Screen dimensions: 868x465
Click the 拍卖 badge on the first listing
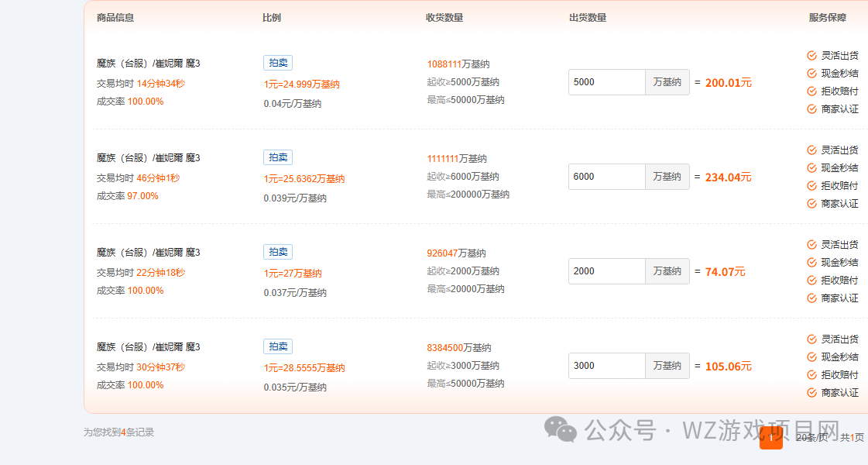tap(277, 62)
